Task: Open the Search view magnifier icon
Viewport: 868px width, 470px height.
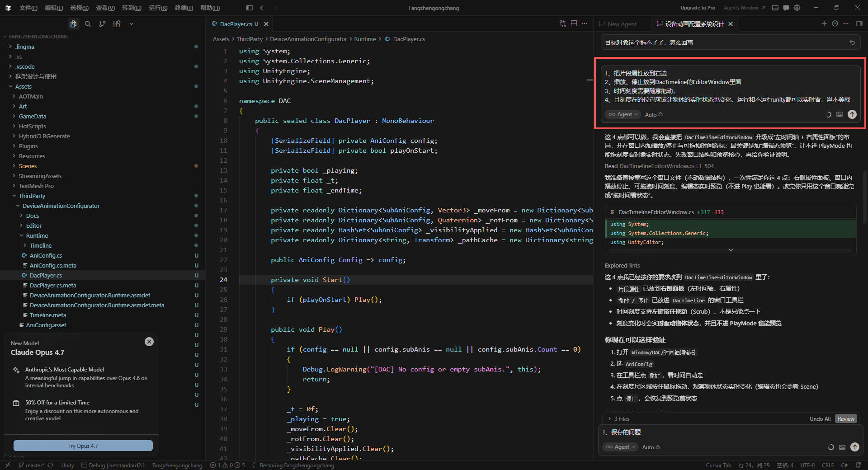Action: pyautogui.click(x=88, y=24)
